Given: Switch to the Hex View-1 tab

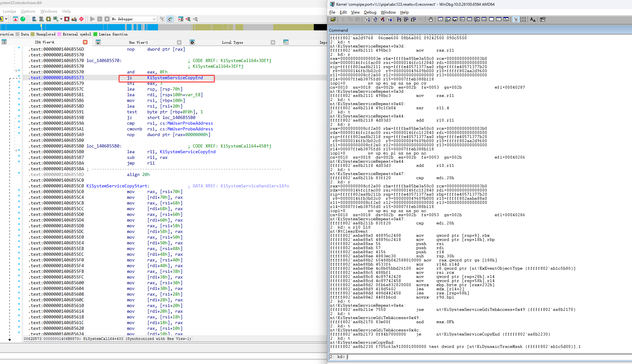Looking at the screenshot, I should (x=138, y=42).
